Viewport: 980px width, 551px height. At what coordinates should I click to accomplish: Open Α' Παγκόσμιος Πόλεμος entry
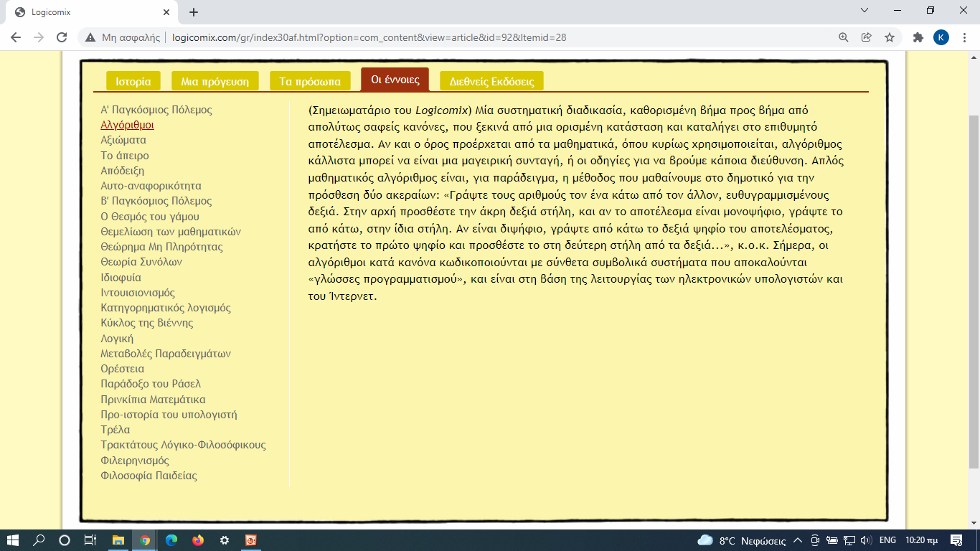tap(156, 110)
